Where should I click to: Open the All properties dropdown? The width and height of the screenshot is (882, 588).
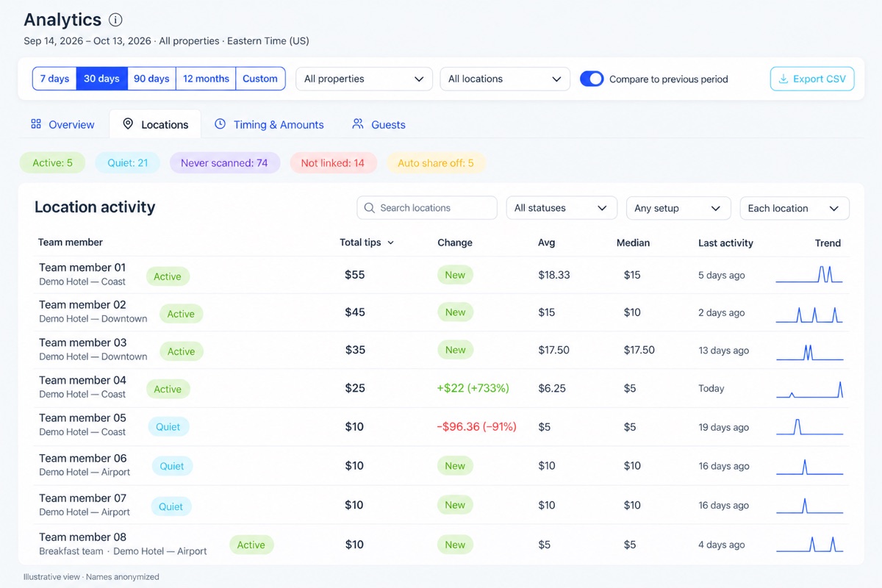tap(364, 79)
